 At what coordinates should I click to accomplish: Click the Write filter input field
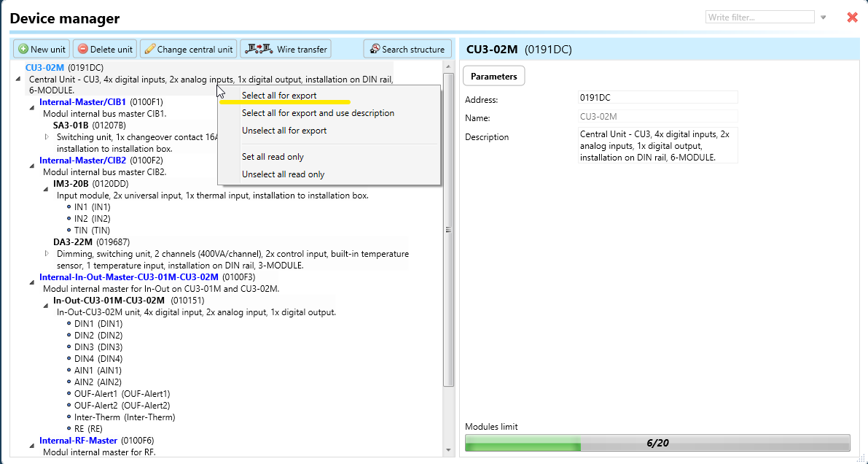pyautogui.click(x=759, y=18)
